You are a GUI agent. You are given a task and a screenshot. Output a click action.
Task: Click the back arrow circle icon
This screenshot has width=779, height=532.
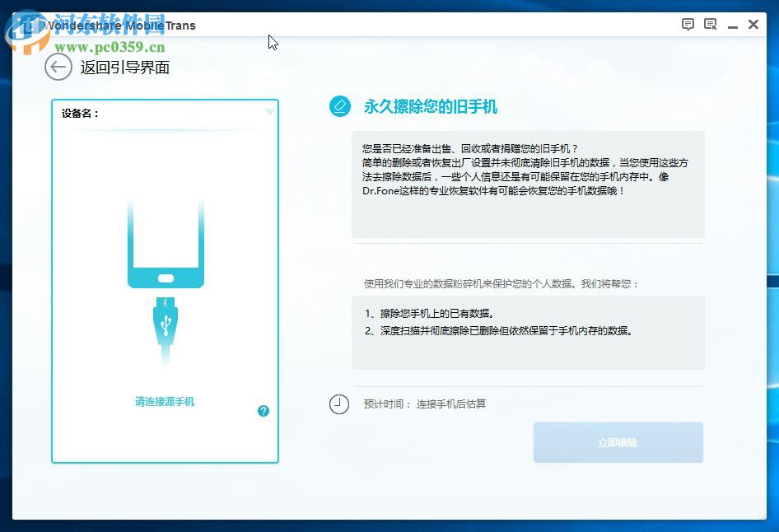(x=58, y=68)
